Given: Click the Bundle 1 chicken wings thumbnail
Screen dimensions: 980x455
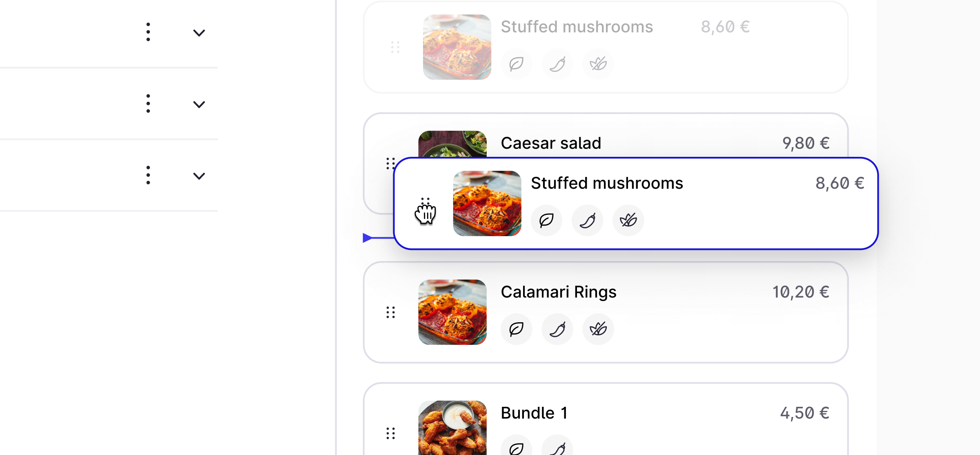Looking at the screenshot, I should 452,428.
